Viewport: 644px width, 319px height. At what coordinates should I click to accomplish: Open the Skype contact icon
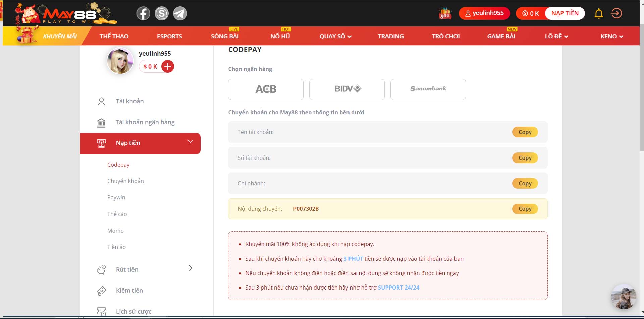[162, 13]
